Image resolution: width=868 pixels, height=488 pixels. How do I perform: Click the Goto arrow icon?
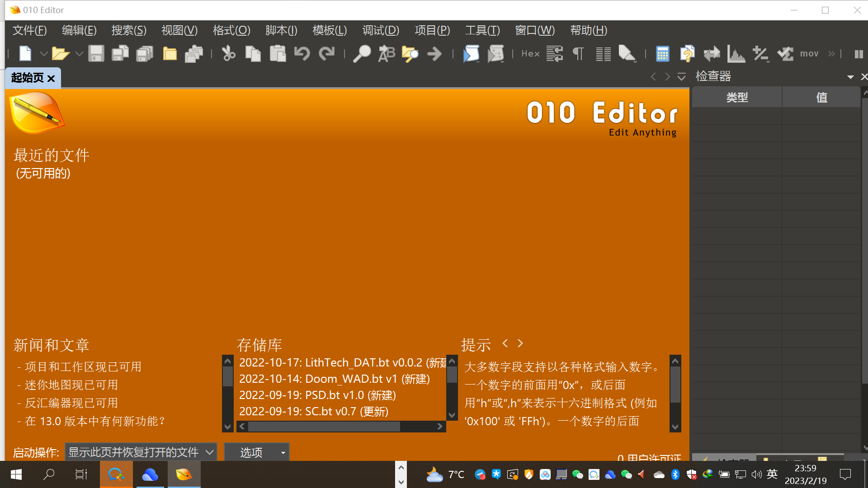click(434, 54)
